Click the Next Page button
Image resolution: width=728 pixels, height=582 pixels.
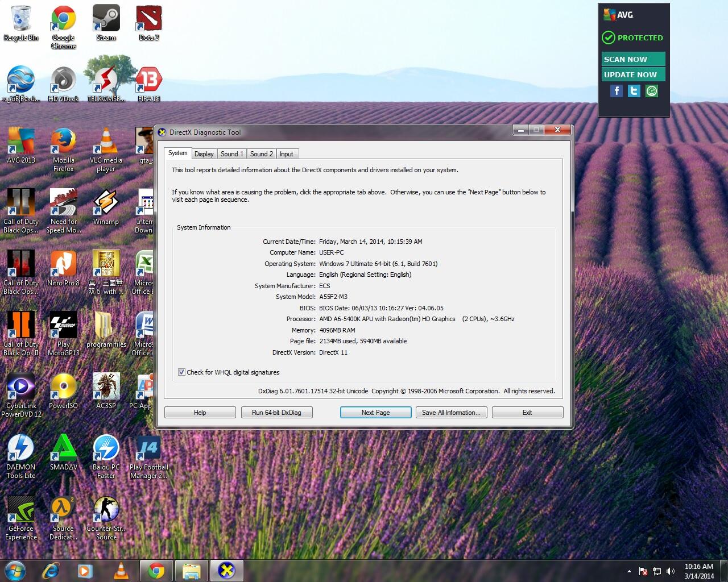[375, 413]
